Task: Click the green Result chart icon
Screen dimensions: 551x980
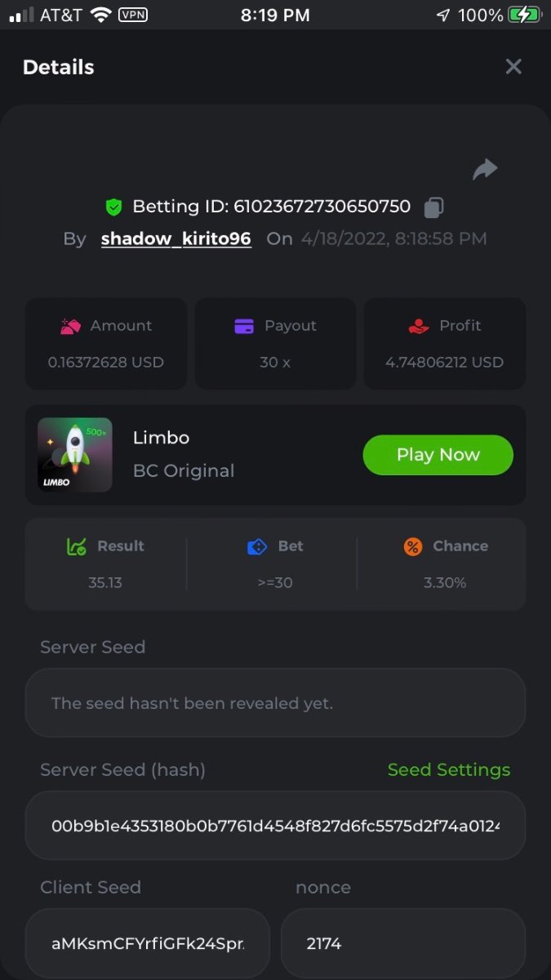Action: 76,546
